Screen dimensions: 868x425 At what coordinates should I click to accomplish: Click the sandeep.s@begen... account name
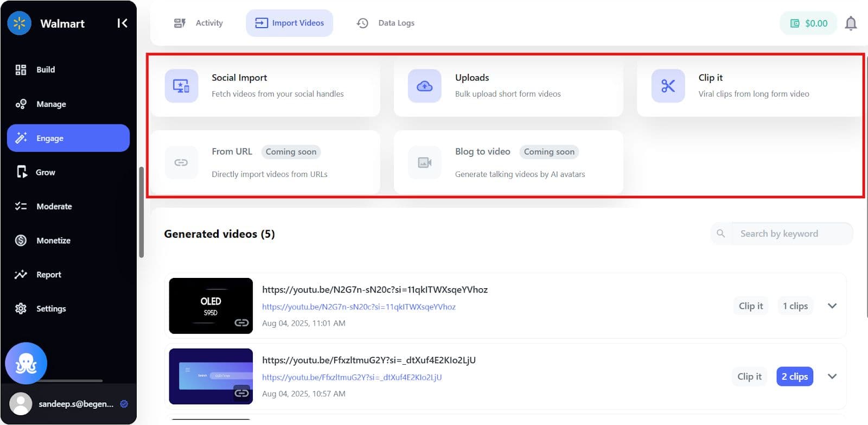click(76, 404)
